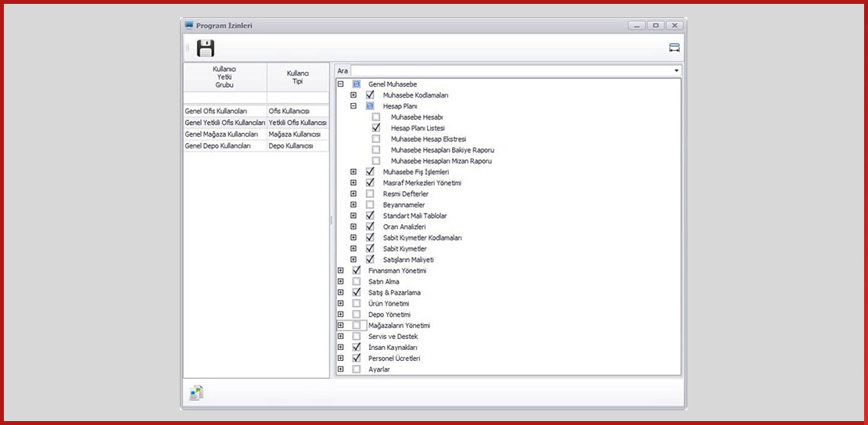
Task: Check the Resmi Defterler checkbox
Action: coord(370,193)
